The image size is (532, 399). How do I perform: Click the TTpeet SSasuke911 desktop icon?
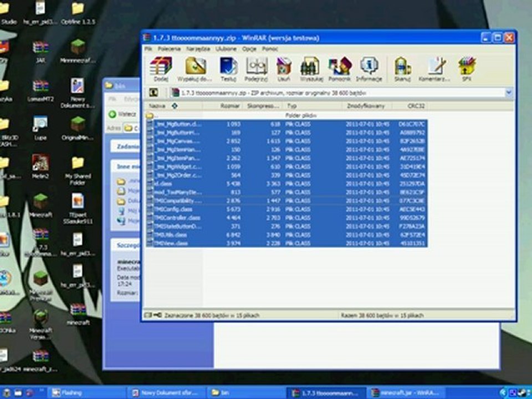(78, 208)
